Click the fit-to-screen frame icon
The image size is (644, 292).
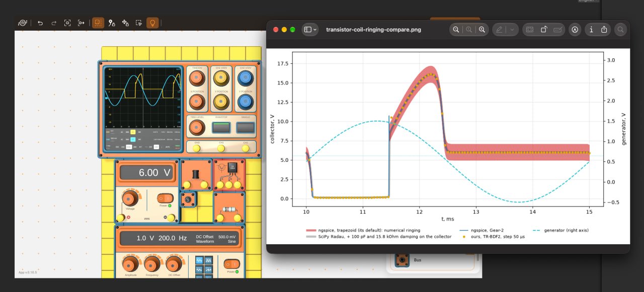click(67, 23)
